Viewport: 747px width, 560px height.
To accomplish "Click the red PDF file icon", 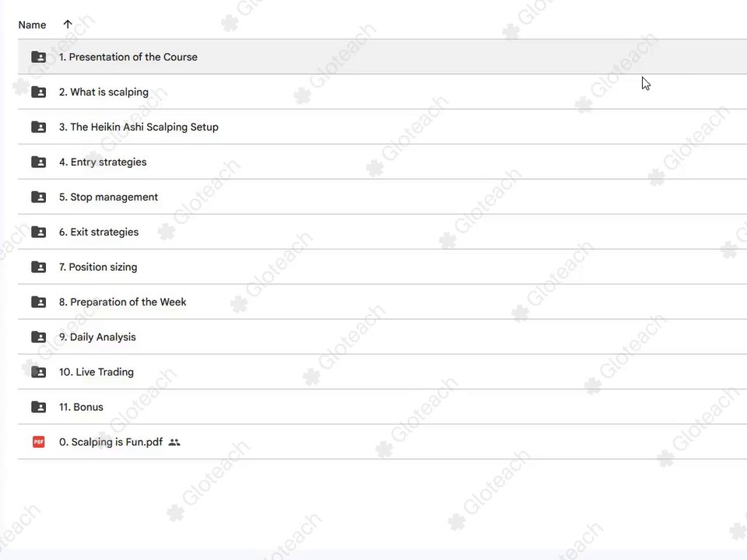I will [x=39, y=442].
